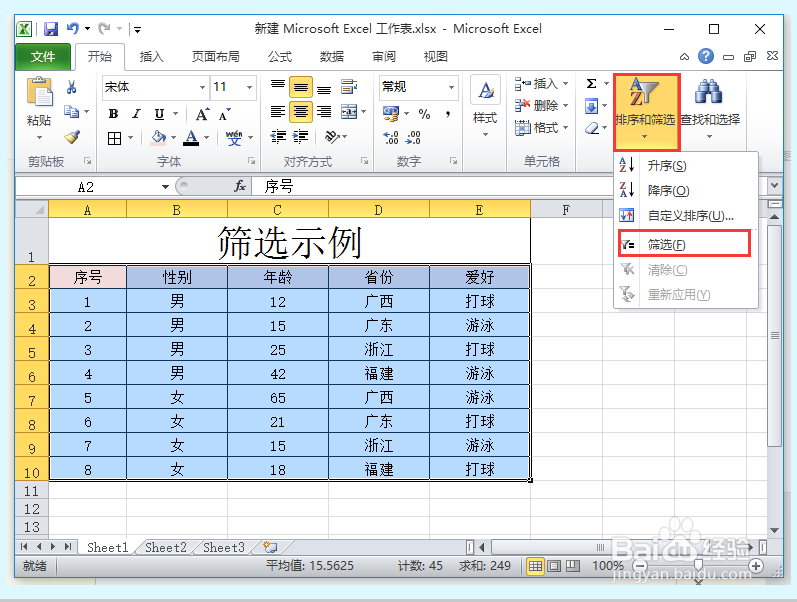Click the text Orientation icon
Screen dimensions: 797x602
(x=331, y=136)
